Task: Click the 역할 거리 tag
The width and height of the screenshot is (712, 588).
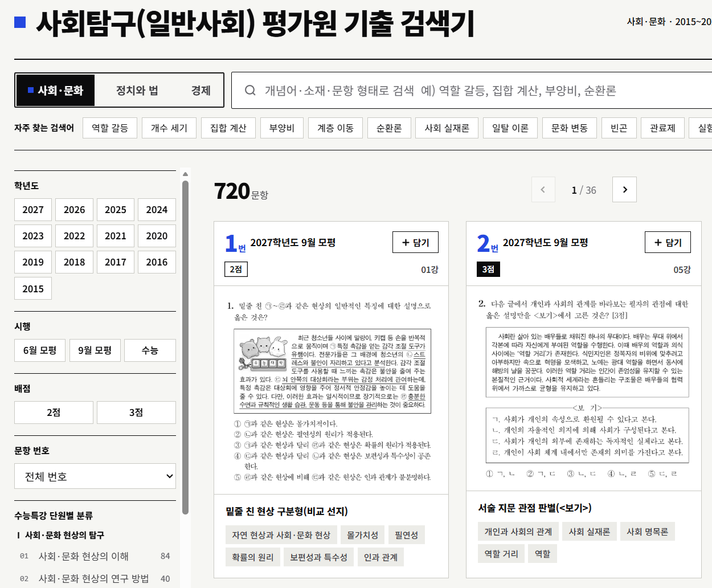Action: 501,554
